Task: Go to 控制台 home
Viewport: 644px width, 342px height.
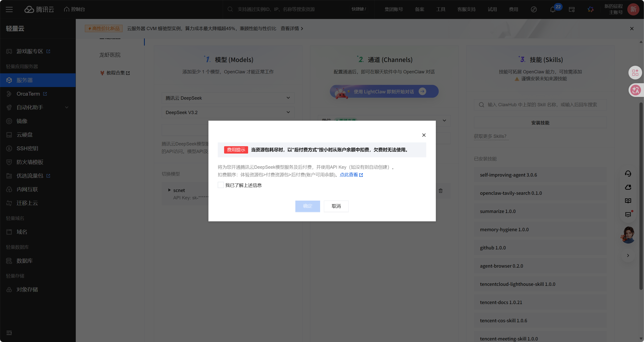Action: pos(75,9)
